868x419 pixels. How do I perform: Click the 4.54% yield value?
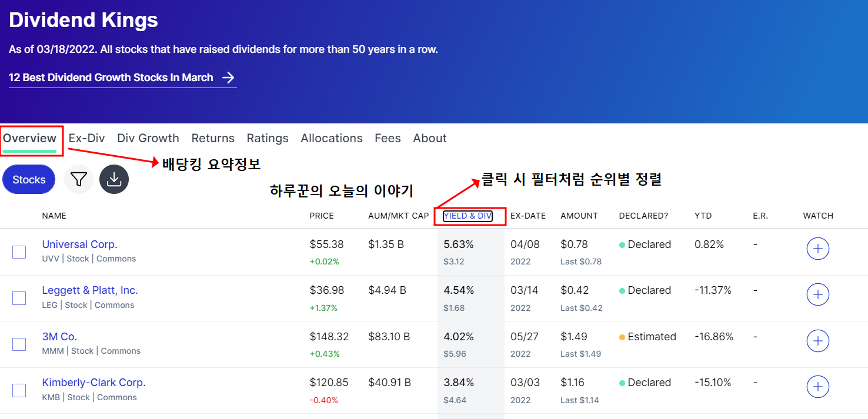tap(459, 290)
